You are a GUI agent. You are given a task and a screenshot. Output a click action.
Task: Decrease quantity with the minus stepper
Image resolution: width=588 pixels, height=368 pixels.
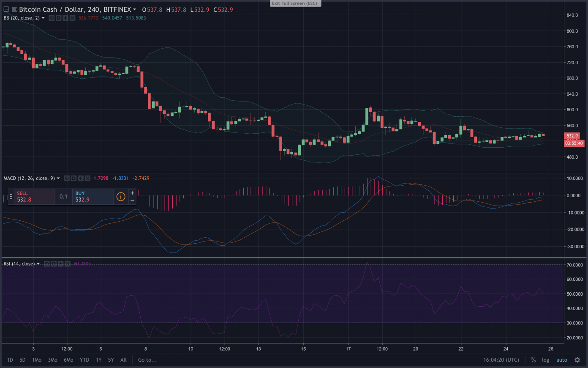132,200
